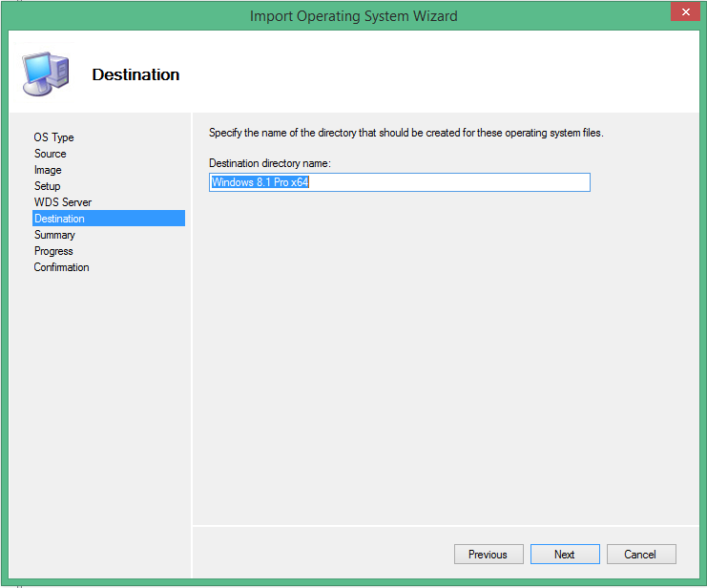Click the Destination directory name text box
This screenshot has width=707, height=588.
(399, 182)
